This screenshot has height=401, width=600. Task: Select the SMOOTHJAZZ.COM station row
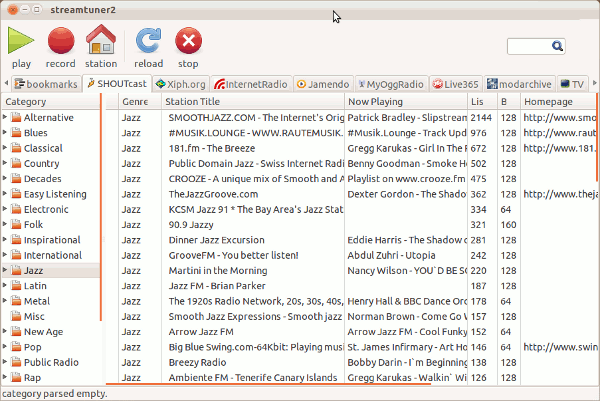(x=351, y=117)
